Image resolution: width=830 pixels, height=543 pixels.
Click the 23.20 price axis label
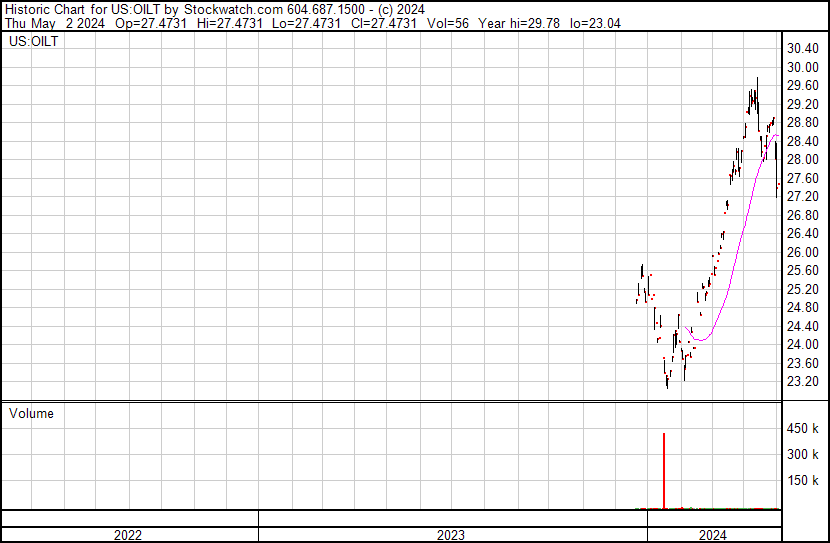click(x=803, y=382)
